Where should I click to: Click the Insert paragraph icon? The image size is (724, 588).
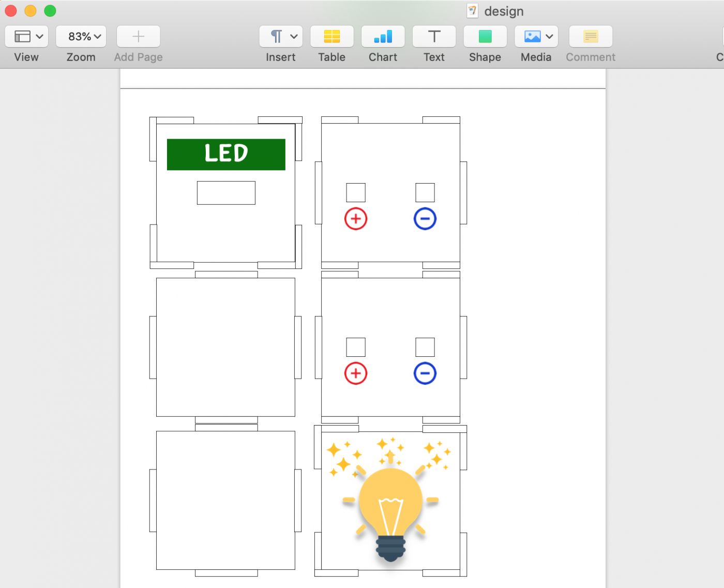pos(277,36)
